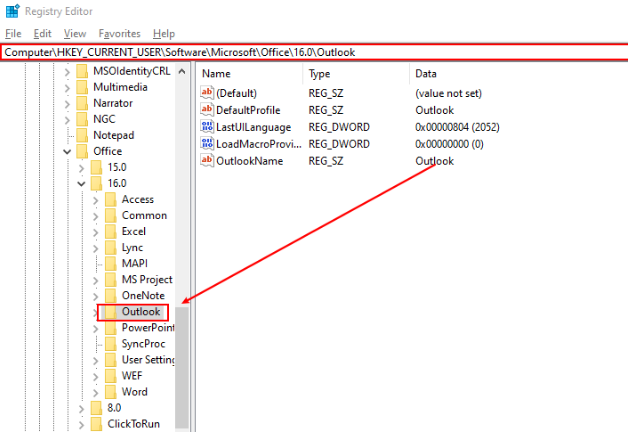Select the OneNote folder icon

point(111,296)
